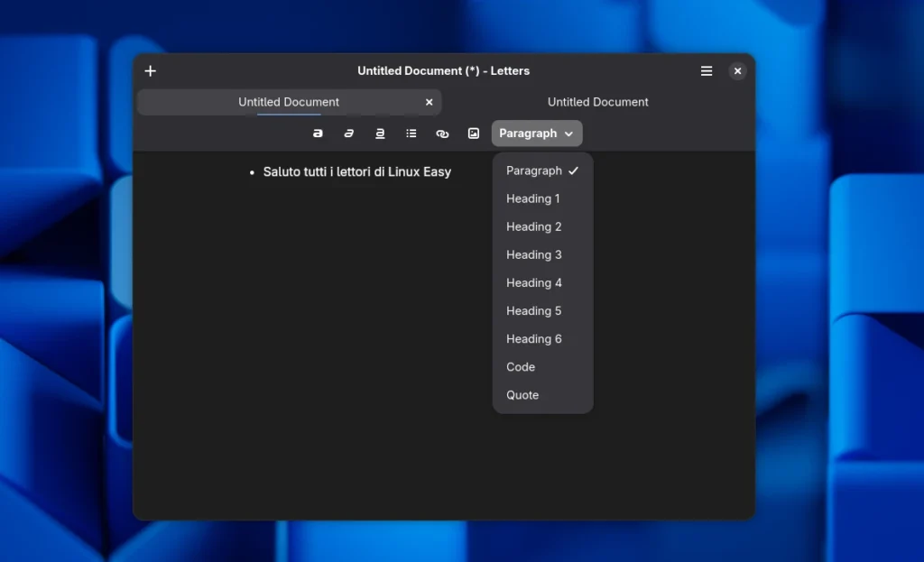
Task: Select Quote from the style menu
Action: click(522, 395)
